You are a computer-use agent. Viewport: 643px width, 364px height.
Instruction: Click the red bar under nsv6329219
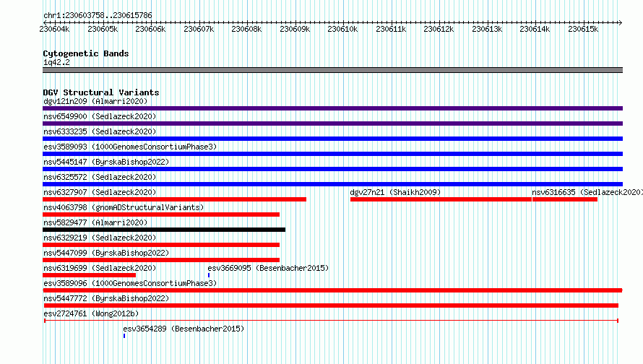coord(161,245)
